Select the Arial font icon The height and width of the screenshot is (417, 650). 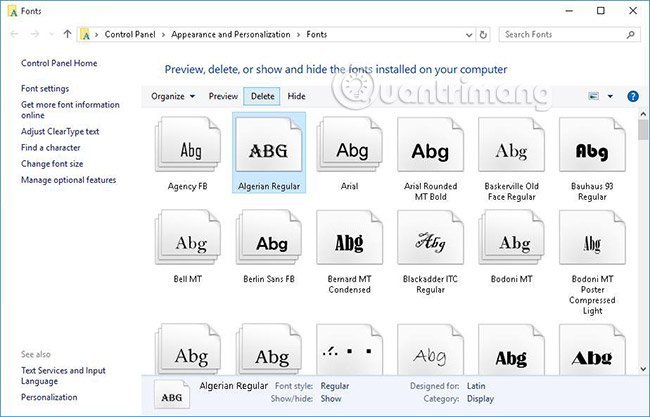coord(351,150)
